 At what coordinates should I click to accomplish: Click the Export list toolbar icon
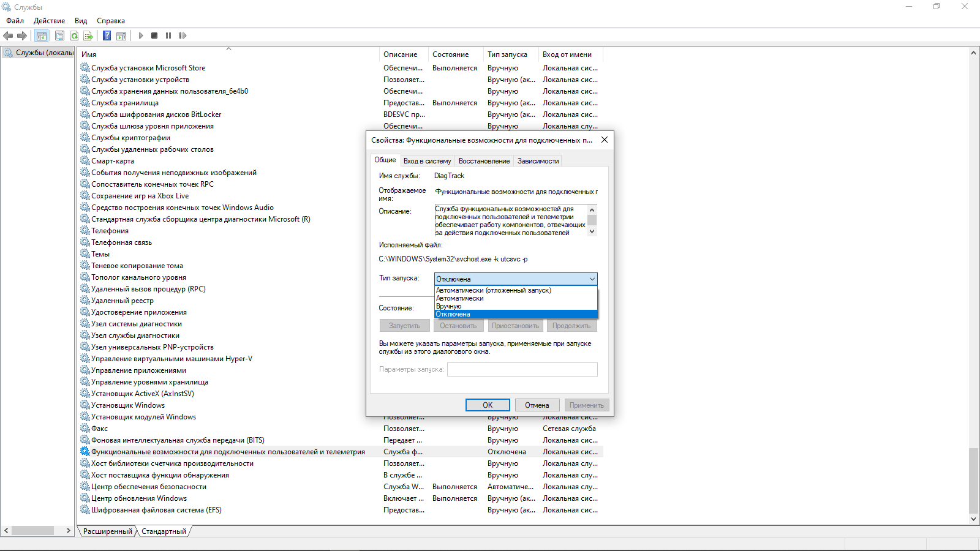point(88,36)
